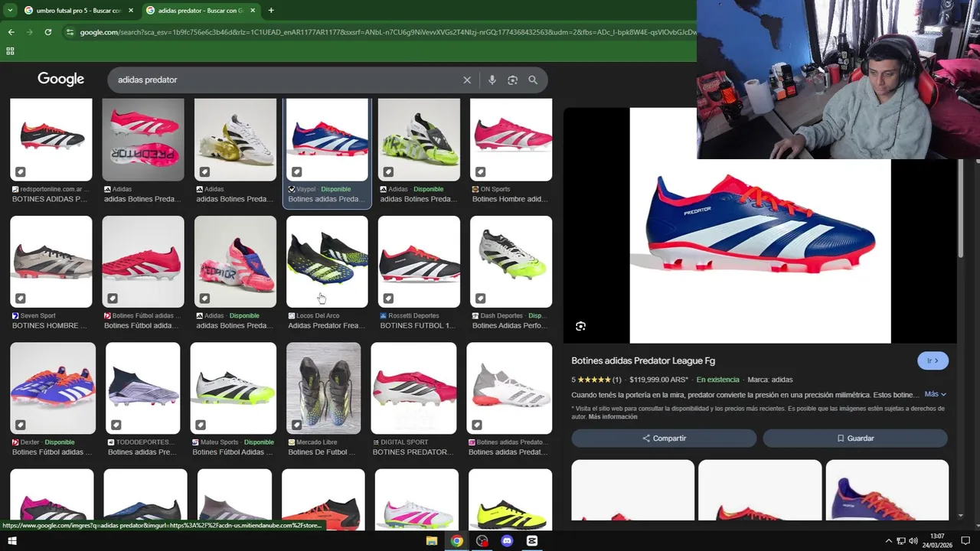Search inside preview image with Lens icon

[580, 326]
